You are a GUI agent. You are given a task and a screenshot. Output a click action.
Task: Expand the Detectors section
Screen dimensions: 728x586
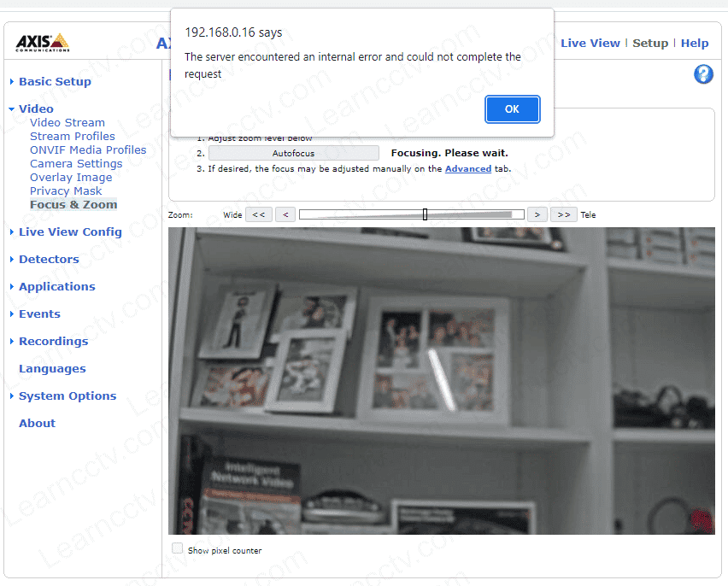[x=49, y=260]
